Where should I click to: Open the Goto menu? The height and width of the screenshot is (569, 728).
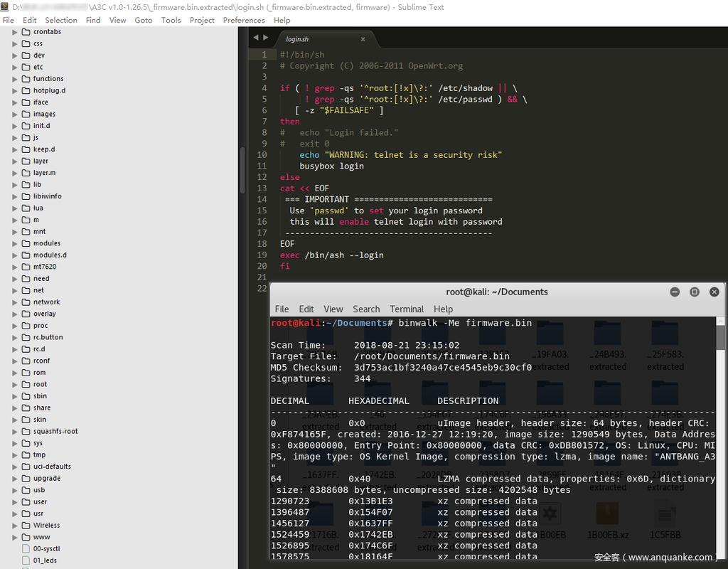(x=144, y=20)
